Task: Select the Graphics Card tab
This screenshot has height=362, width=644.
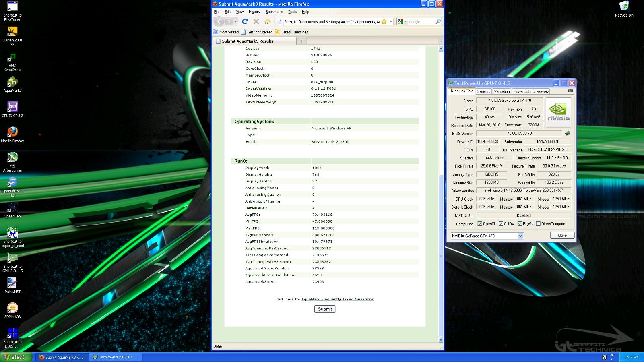Action: [462, 91]
